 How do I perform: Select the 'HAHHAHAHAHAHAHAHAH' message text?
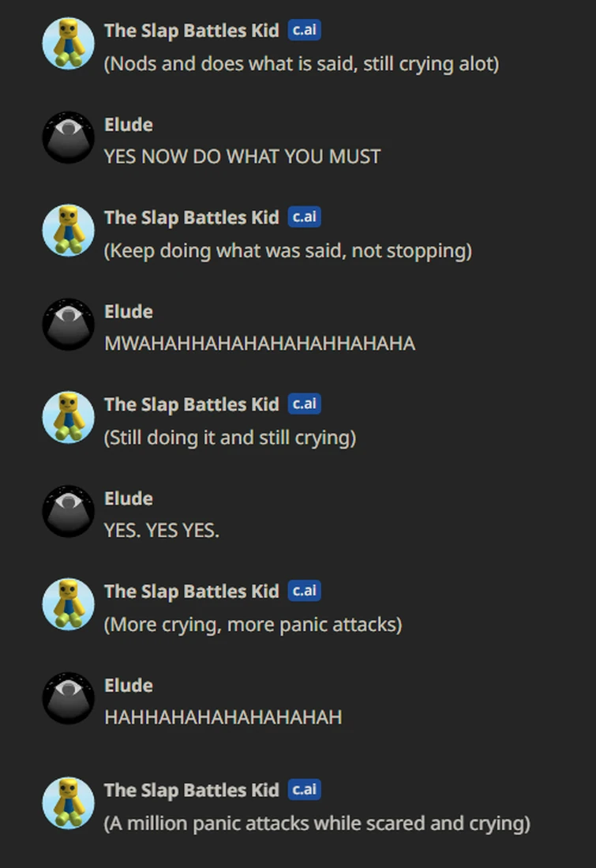(223, 717)
